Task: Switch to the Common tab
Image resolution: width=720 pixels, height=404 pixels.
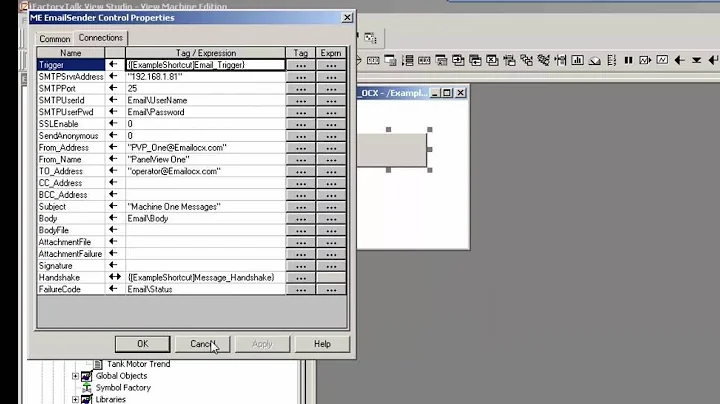Action: (x=55, y=39)
